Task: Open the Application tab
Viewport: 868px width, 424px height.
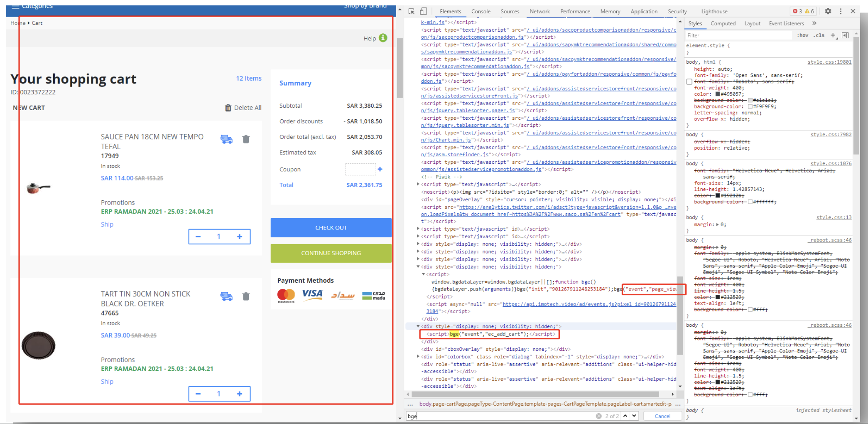Action: (x=644, y=11)
